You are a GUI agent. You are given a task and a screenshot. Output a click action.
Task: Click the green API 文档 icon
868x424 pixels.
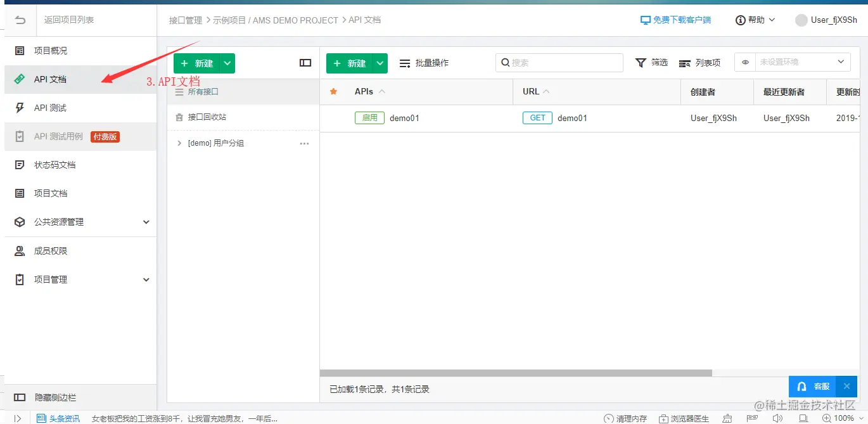[20, 79]
